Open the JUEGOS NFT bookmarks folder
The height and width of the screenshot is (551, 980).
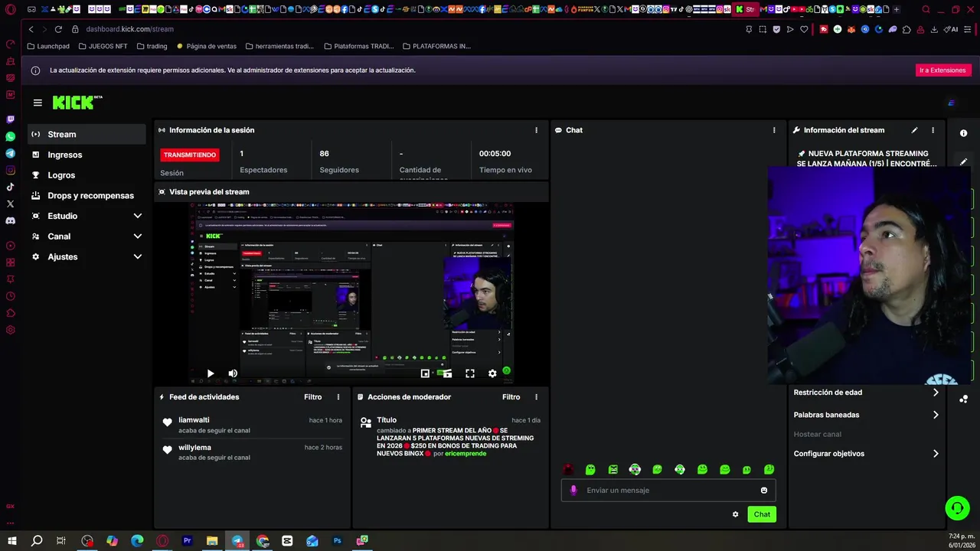click(x=103, y=46)
